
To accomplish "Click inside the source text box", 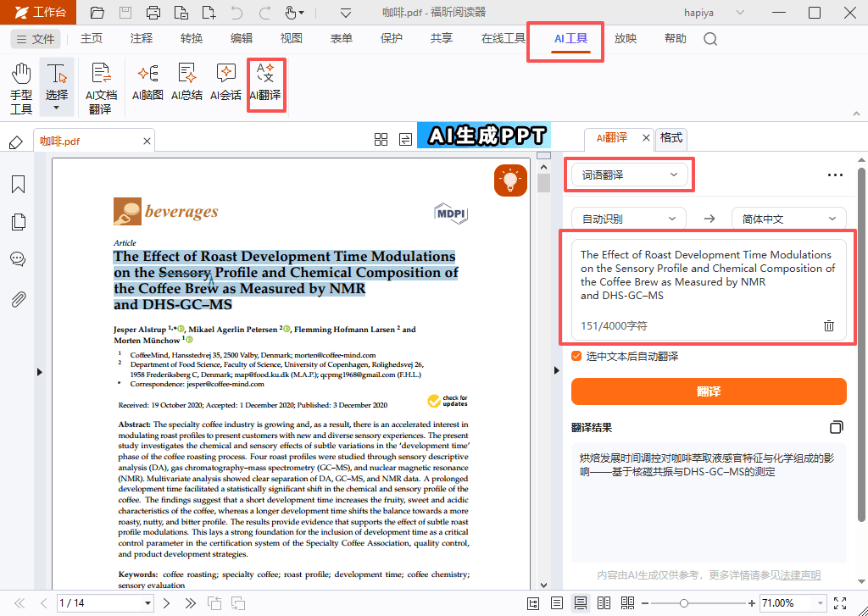I will tap(709, 290).
